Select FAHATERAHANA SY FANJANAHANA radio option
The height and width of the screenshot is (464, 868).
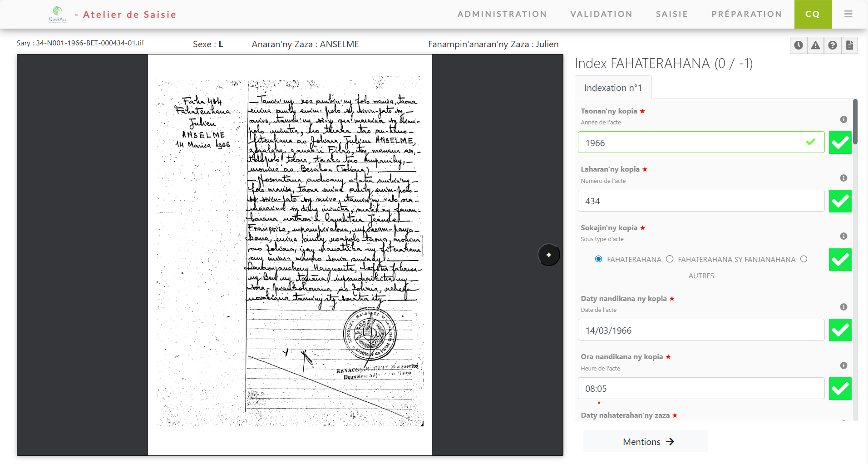click(x=670, y=259)
